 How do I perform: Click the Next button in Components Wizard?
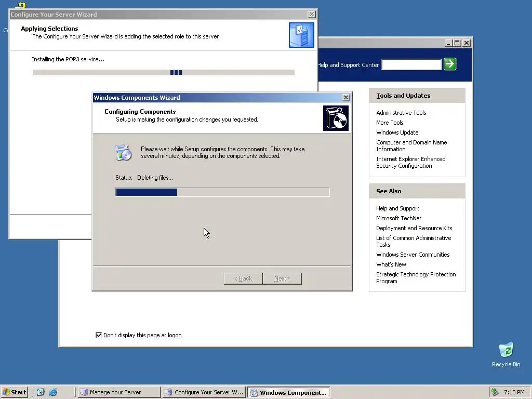[282, 278]
